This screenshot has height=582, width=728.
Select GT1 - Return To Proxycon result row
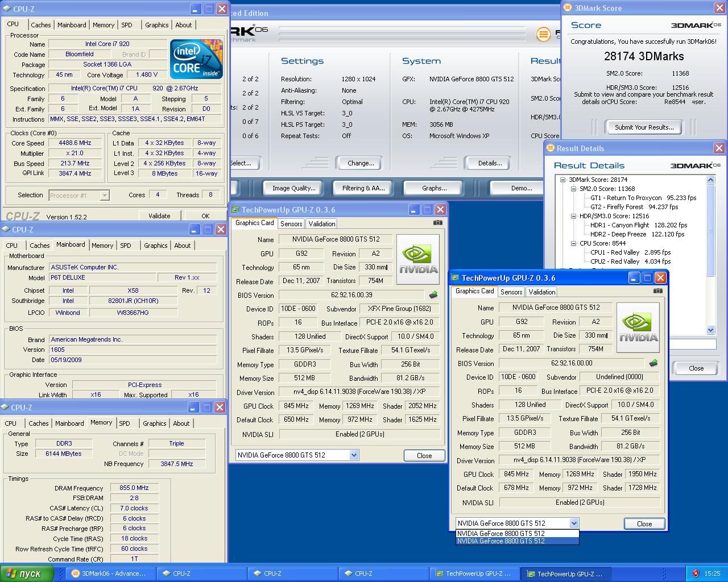coord(643,198)
